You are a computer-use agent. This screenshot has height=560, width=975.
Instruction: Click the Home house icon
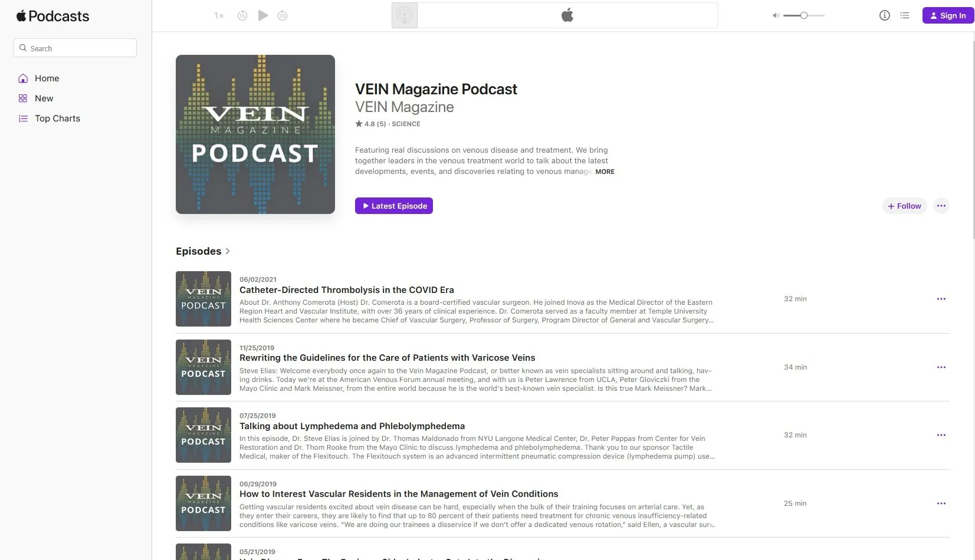coord(23,78)
